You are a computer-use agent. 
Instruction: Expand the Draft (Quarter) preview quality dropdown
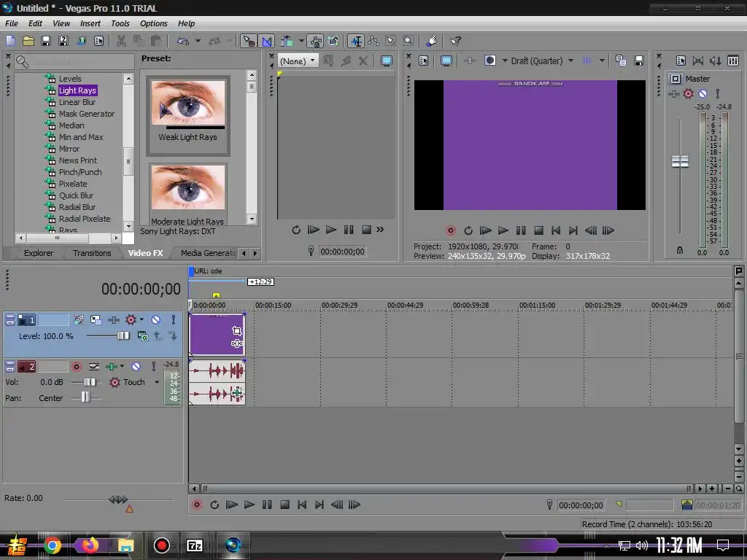click(x=570, y=61)
